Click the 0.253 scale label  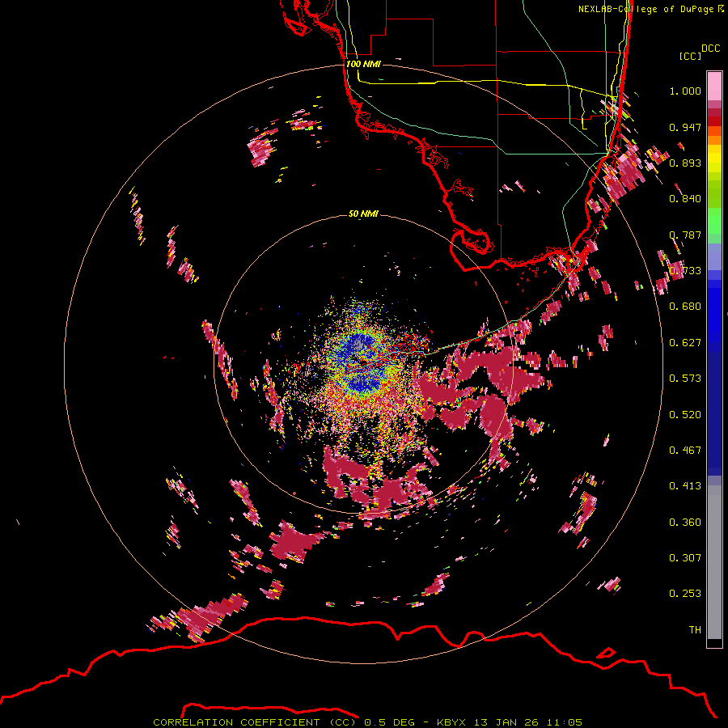(685, 594)
